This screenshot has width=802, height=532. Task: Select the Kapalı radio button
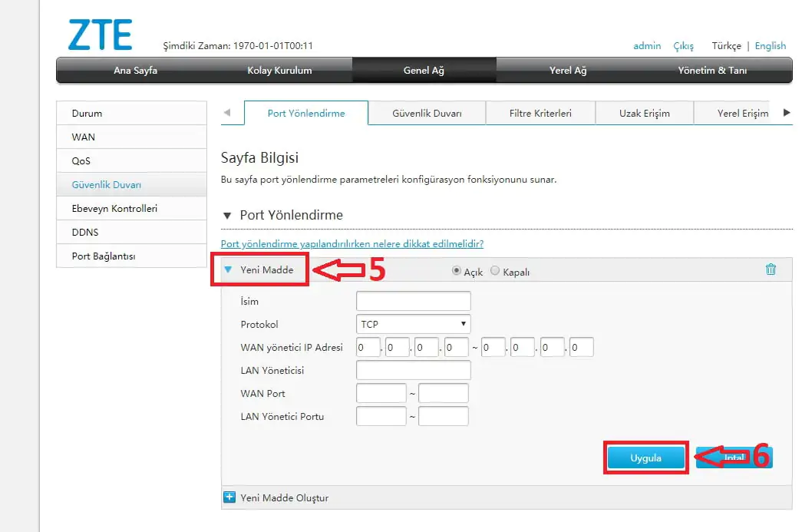click(495, 271)
